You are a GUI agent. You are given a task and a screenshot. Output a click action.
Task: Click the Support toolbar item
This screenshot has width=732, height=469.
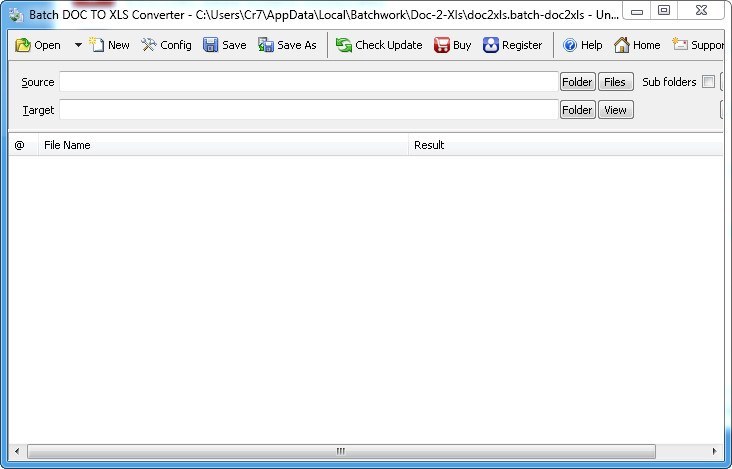click(x=697, y=45)
